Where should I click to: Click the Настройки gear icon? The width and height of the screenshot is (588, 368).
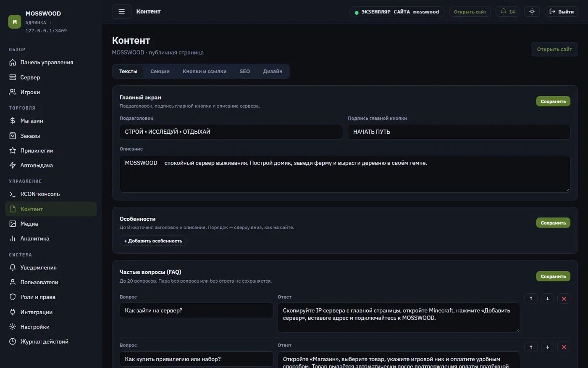tap(13, 327)
